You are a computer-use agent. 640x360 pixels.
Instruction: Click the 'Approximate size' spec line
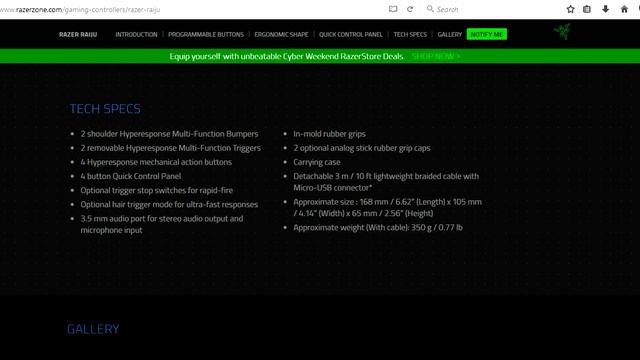point(387,207)
